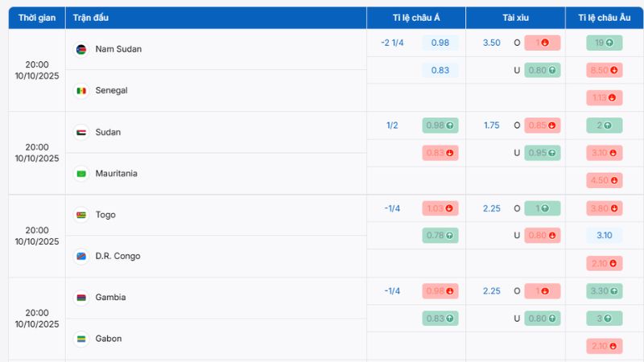Click the Togo flag icon
The width and height of the screenshot is (644, 362).
(x=80, y=216)
